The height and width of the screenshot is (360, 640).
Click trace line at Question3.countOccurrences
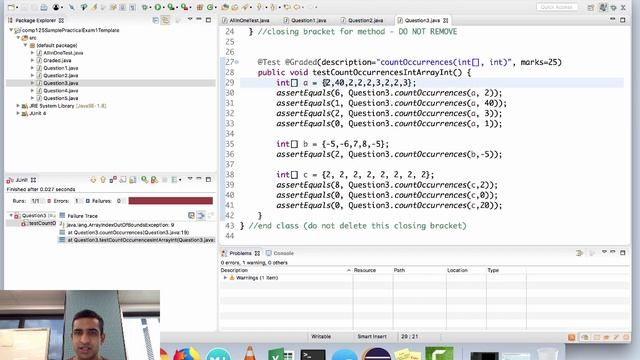[x=128, y=232]
